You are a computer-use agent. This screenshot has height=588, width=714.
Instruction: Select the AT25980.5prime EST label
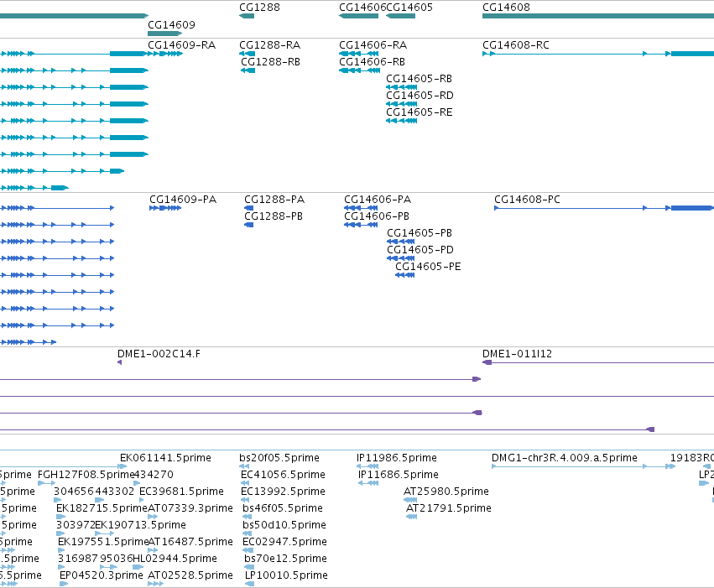click(x=446, y=492)
